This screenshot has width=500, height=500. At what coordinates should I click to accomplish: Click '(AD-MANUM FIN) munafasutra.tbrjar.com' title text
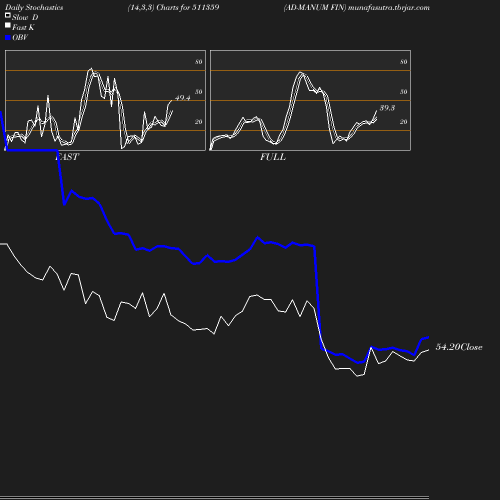(x=356, y=8)
